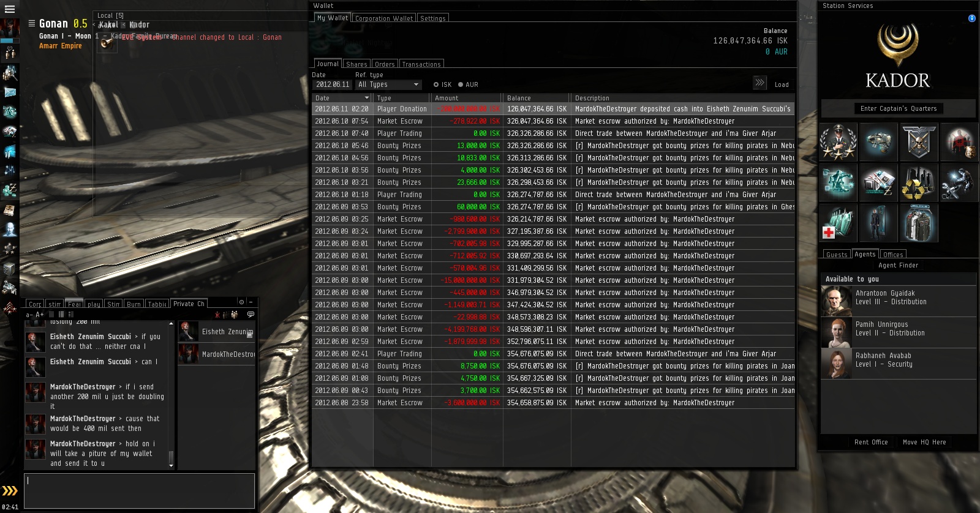
Task: Select the AUR radio button in Wallet
Action: pos(461,84)
